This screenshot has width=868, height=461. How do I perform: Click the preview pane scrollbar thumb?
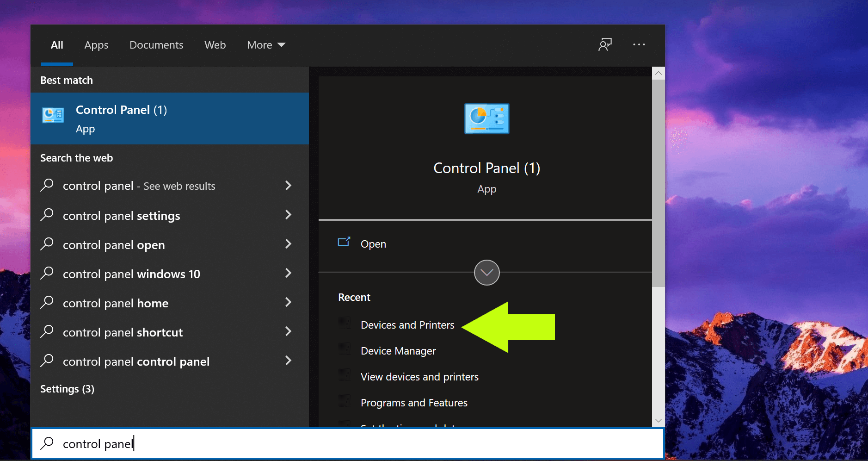tap(659, 183)
